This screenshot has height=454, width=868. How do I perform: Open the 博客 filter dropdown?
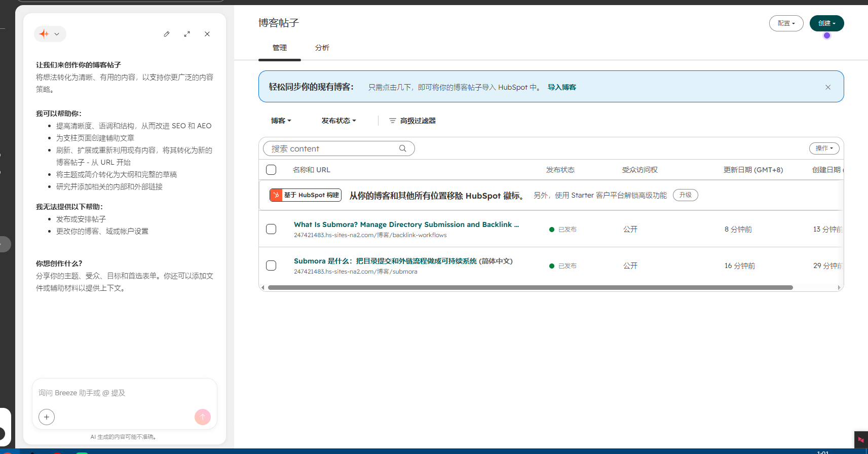(x=281, y=121)
